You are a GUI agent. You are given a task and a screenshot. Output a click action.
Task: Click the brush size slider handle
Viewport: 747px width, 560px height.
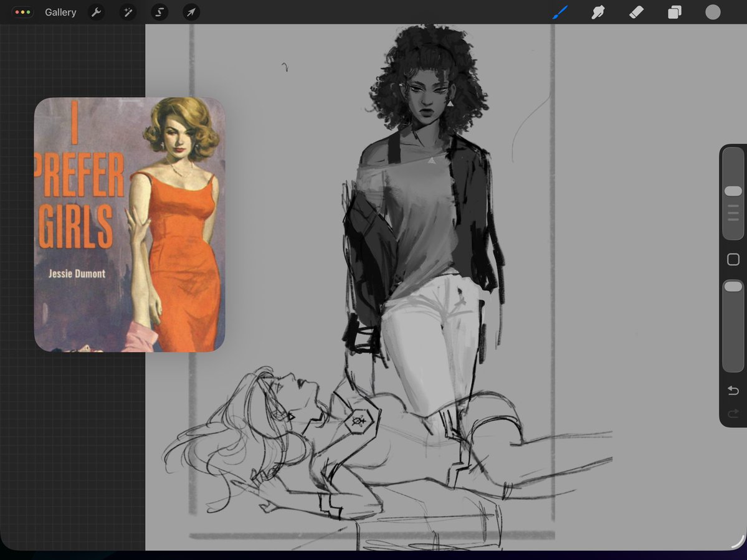pyautogui.click(x=733, y=191)
